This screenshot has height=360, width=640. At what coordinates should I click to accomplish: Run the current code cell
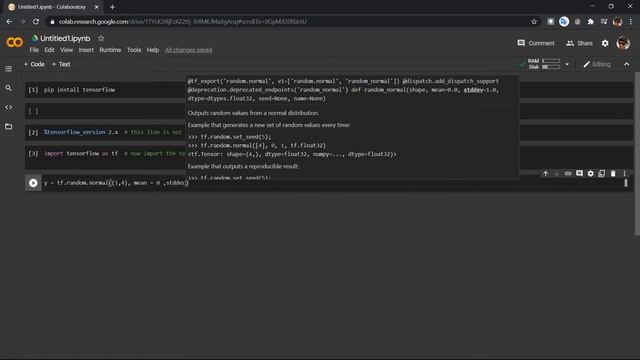click(x=33, y=183)
